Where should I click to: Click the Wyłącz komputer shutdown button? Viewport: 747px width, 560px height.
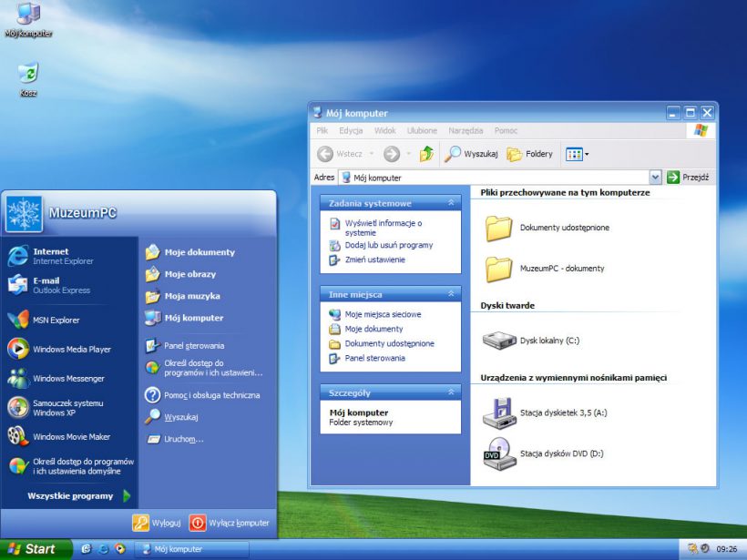(x=230, y=523)
